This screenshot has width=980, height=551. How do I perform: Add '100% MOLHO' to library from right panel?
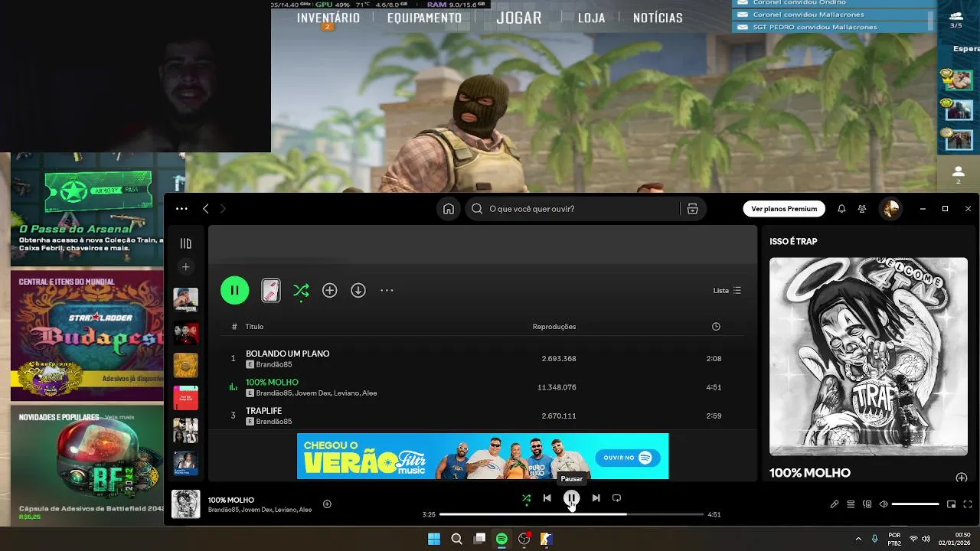[x=962, y=478]
